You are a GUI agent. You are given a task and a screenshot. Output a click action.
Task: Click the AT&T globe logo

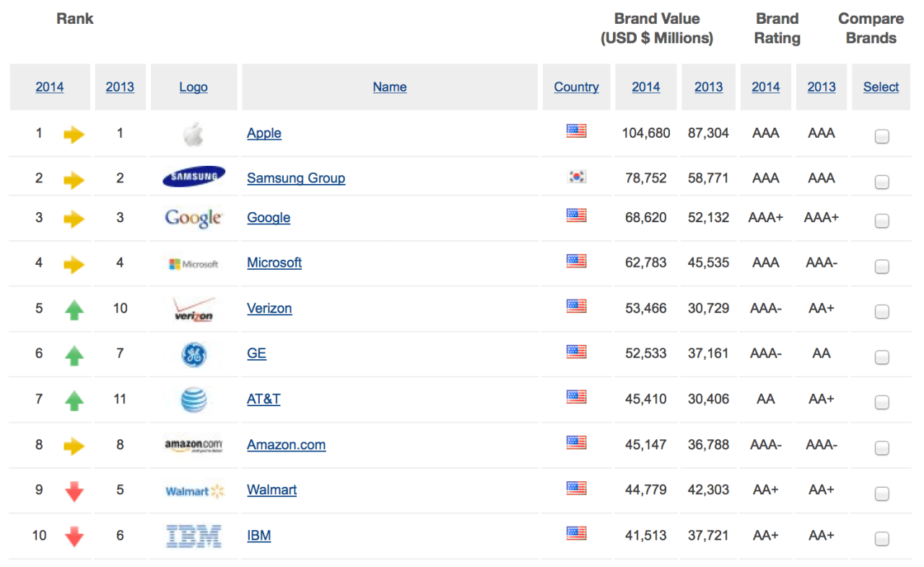[193, 400]
